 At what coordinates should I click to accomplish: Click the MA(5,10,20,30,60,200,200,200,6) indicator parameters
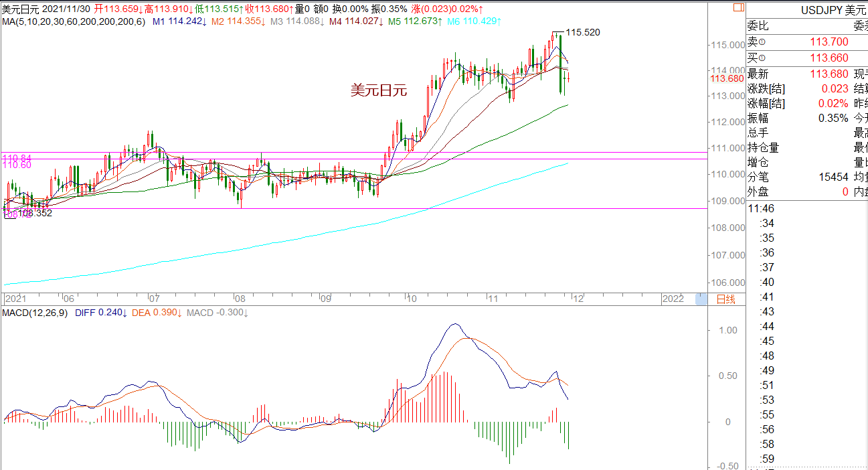click(x=74, y=21)
